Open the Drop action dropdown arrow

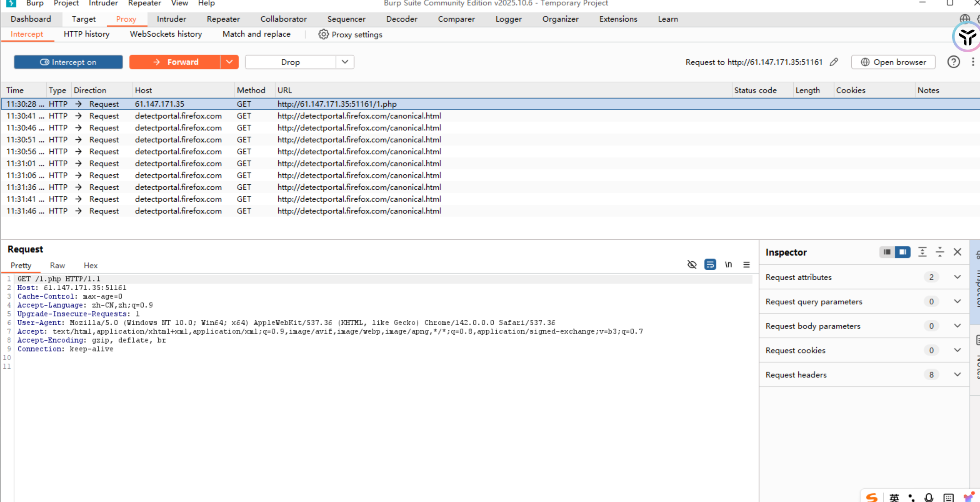pos(345,62)
